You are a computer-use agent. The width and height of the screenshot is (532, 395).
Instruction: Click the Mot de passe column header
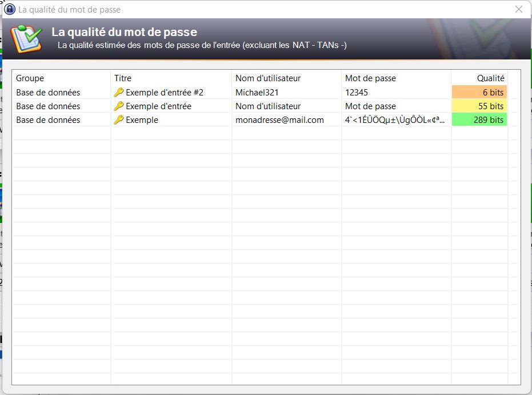370,78
